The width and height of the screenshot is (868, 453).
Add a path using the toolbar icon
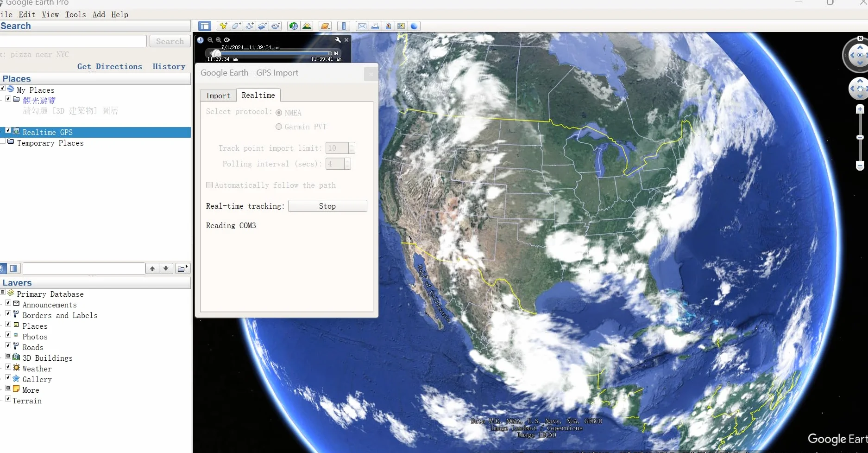pyautogui.click(x=249, y=26)
